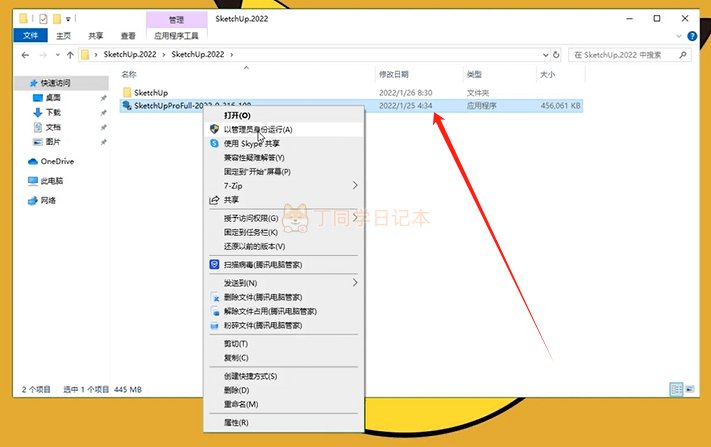The height and width of the screenshot is (447, 711).
Task: Open 快速访问 in the navigation pane
Action: click(x=55, y=83)
